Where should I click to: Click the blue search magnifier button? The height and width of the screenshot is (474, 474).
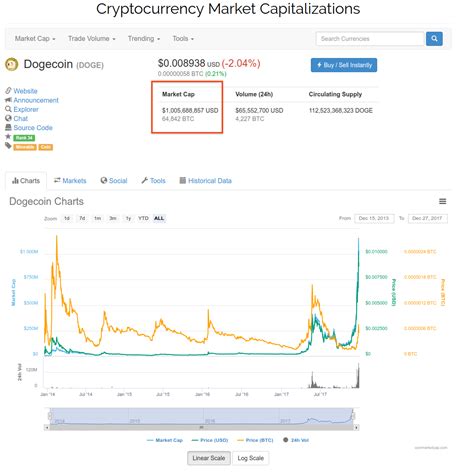(x=434, y=39)
